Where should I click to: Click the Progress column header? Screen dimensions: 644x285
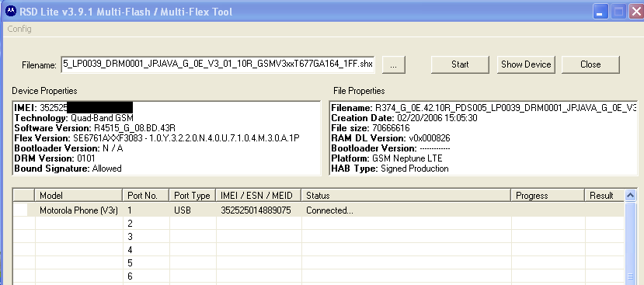[x=548, y=196]
